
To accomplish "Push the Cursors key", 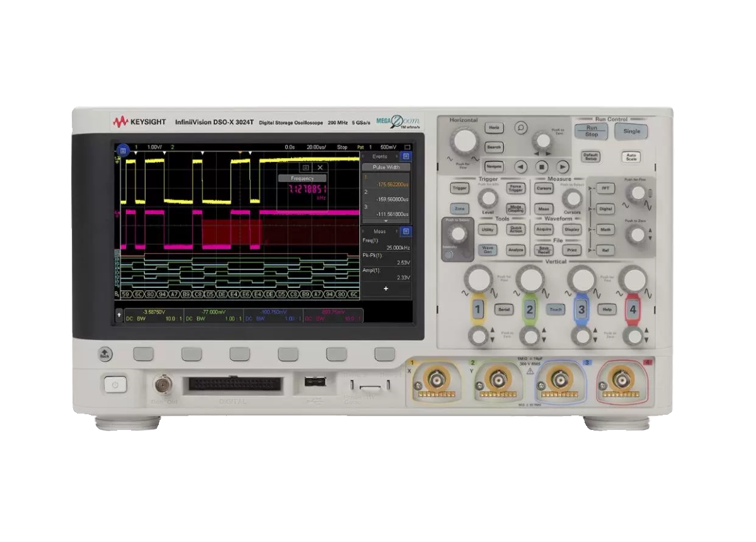I will 544,188.
